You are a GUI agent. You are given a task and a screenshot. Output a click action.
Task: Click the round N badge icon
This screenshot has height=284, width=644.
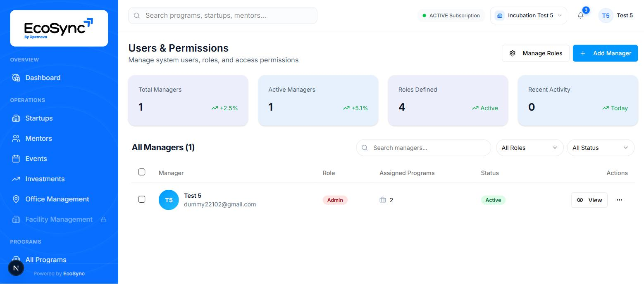click(x=16, y=268)
